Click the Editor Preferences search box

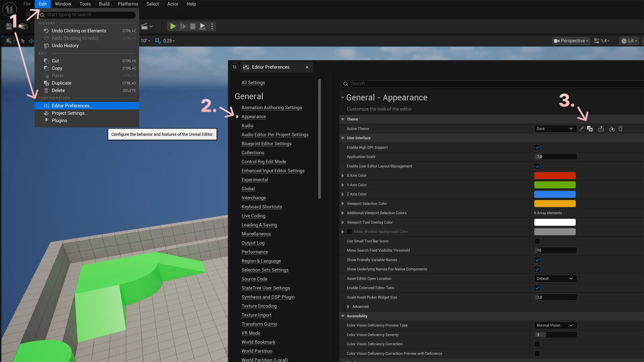pyautogui.click(x=492, y=84)
